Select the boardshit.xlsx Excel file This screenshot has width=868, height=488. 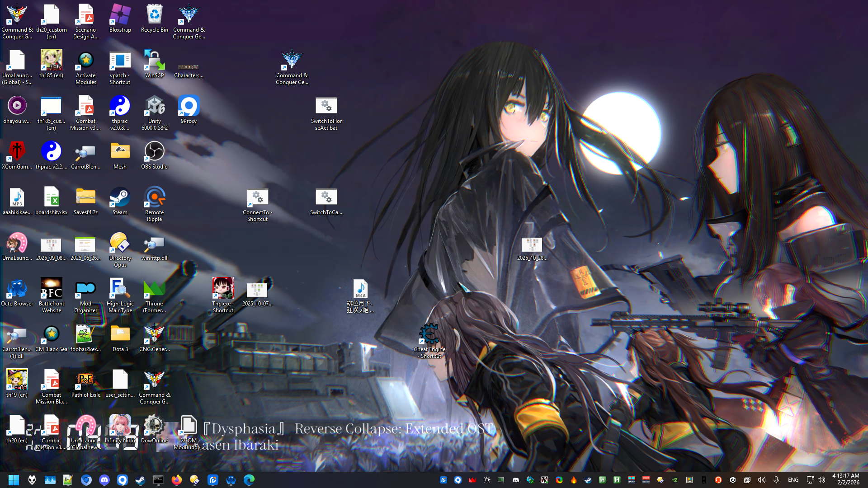pyautogui.click(x=51, y=197)
